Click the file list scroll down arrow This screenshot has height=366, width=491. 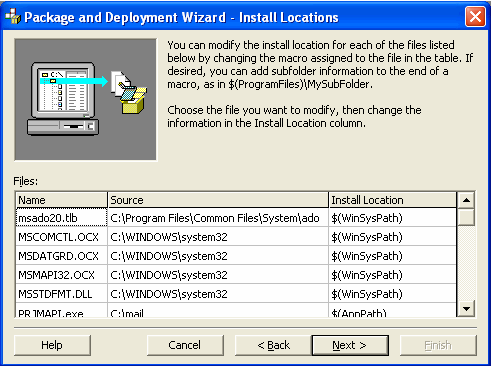466,309
